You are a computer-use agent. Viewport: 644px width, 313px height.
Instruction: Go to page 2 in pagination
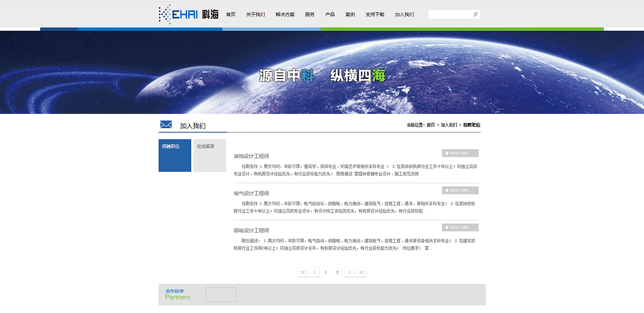[338, 272]
